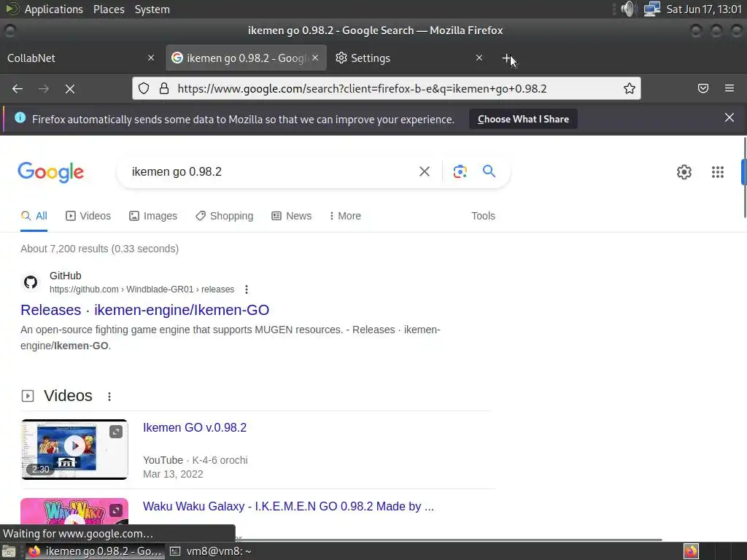
Task: Click the Videos section heading
Action: (x=68, y=396)
